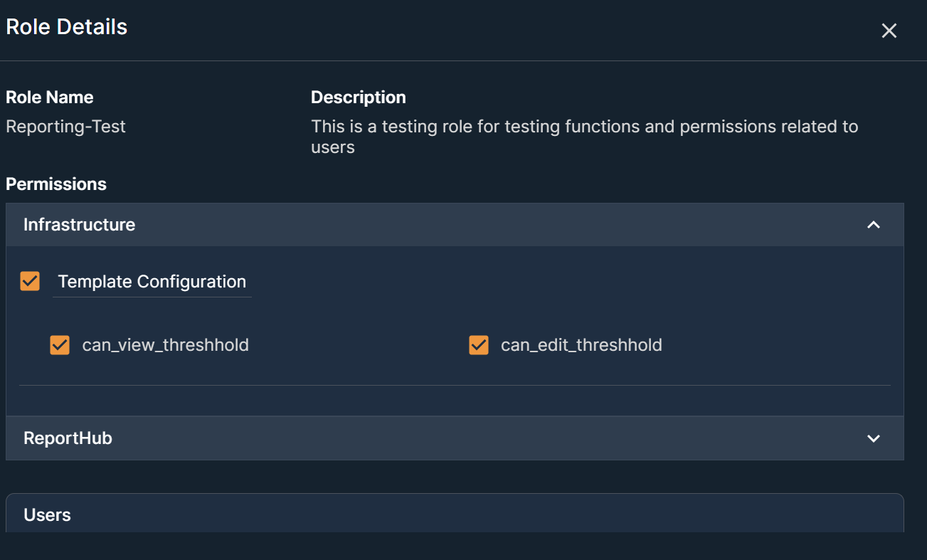Click the underline beneath Template Configuration
This screenshot has width=927, height=560.
[152, 297]
